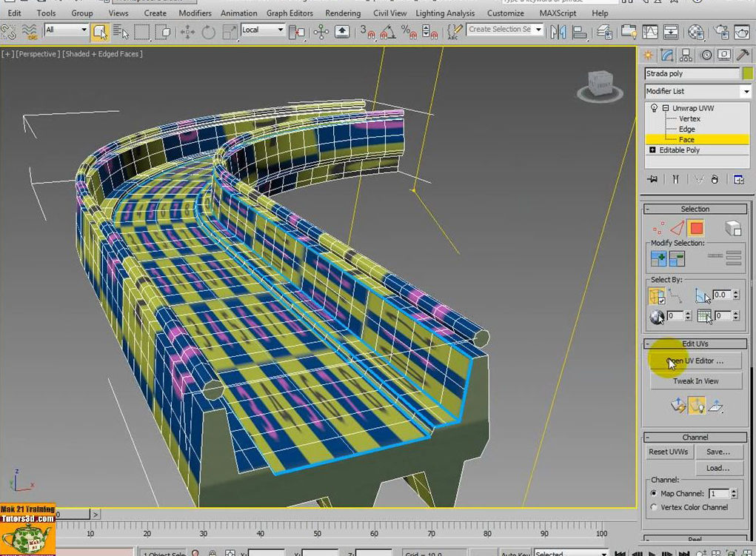
Task: Click the time slider thumb
Action: (x=73, y=515)
